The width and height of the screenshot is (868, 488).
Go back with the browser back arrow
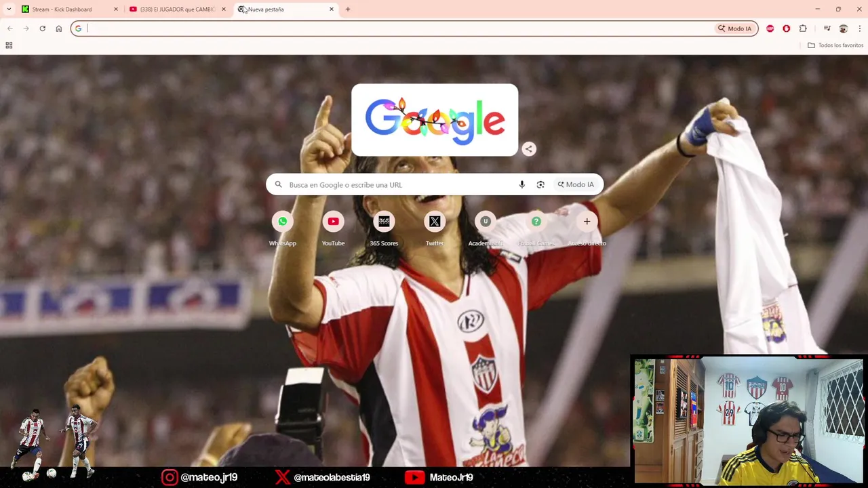tap(10, 28)
